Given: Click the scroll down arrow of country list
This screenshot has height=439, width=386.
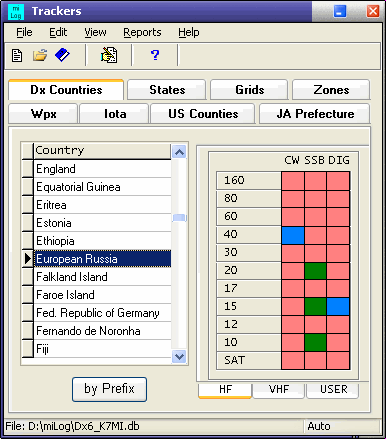Looking at the screenshot, I should (179, 357).
